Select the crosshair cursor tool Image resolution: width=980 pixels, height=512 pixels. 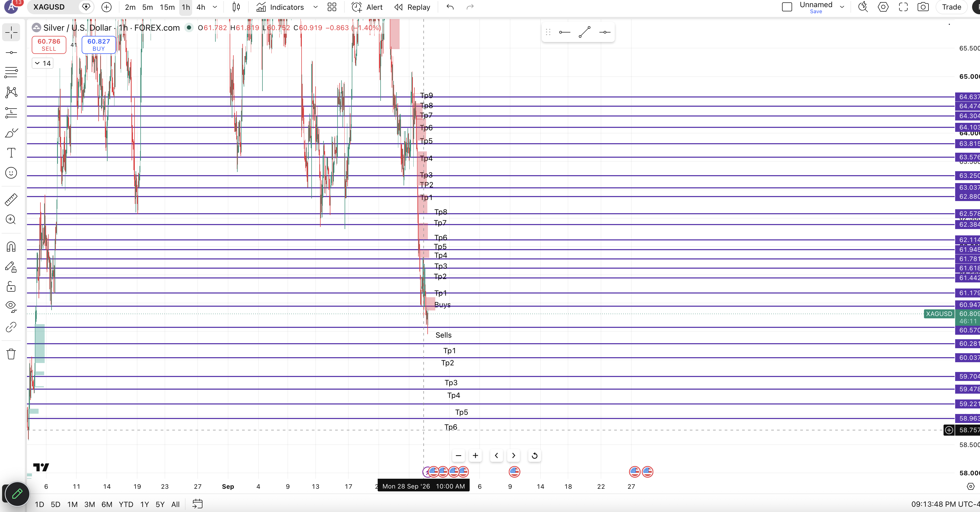(11, 32)
